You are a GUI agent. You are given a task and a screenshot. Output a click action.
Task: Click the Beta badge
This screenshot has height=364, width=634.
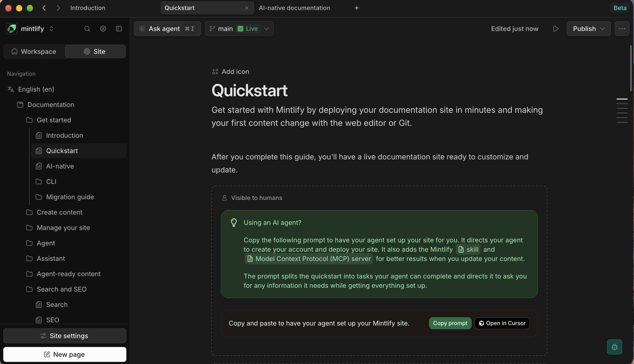coord(620,8)
